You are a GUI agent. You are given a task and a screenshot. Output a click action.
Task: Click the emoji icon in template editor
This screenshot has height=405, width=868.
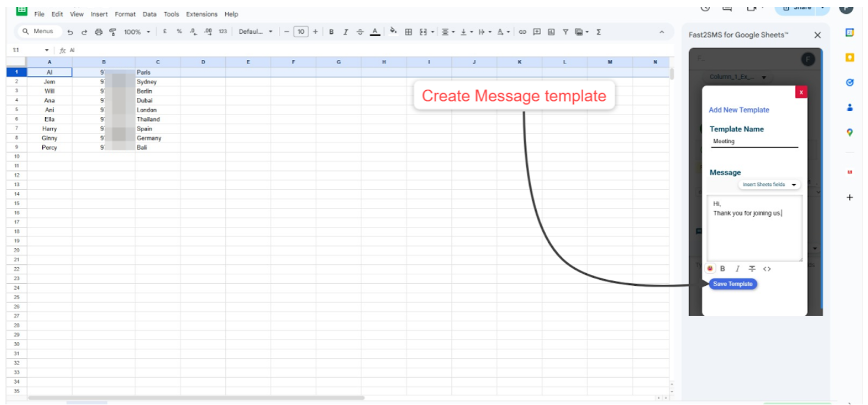click(712, 268)
